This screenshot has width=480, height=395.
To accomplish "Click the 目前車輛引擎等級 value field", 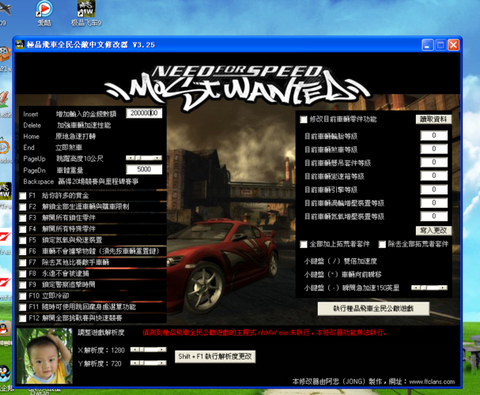I will point(434,189).
